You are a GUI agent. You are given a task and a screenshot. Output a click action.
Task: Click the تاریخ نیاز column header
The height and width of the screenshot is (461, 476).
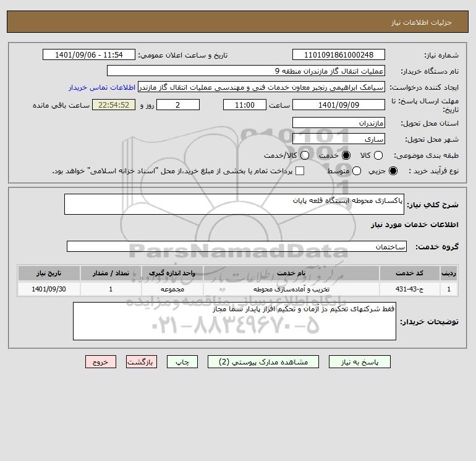[49, 273]
